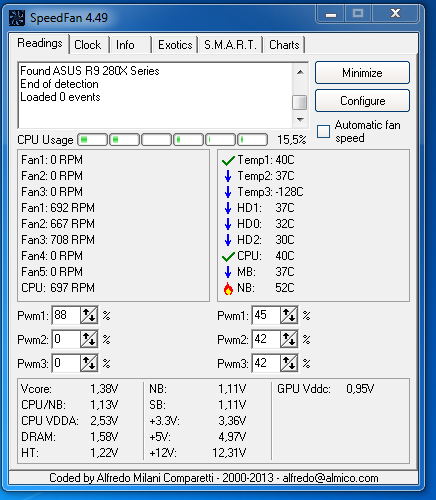The height and width of the screenshot is (500, 436).
Task: Click the right Pwm2 value field
Action: pos(266,339)
